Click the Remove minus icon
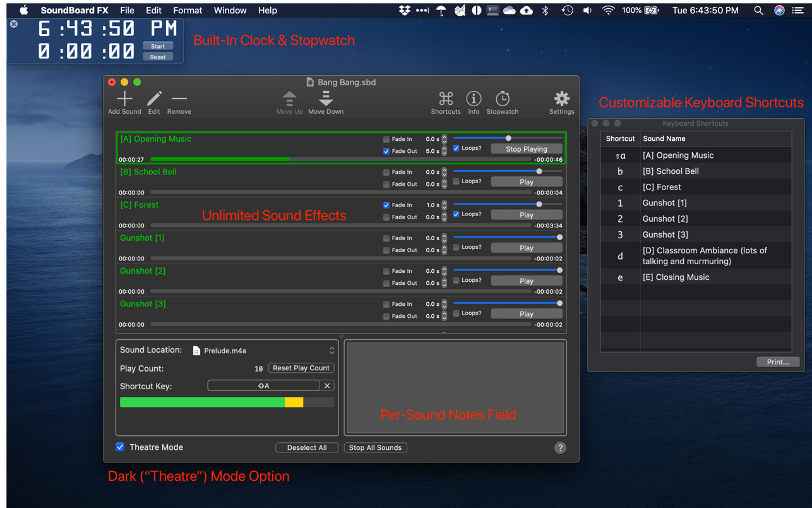This screenshot has height=508, width=812. 179,99
